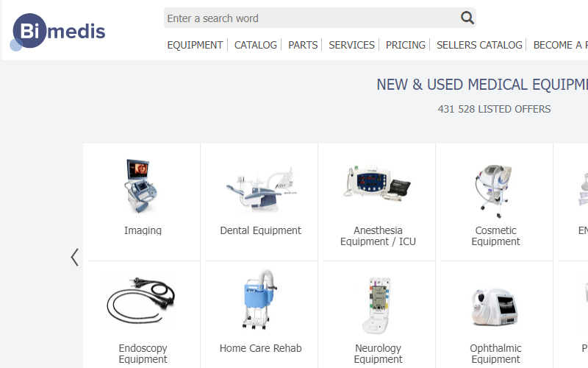Viewport: 588px width, 368px height.
Task: Choose the Anesthesia Equipment / ICU monitor image
Action: pyautogui.click(x=377, y=183)
